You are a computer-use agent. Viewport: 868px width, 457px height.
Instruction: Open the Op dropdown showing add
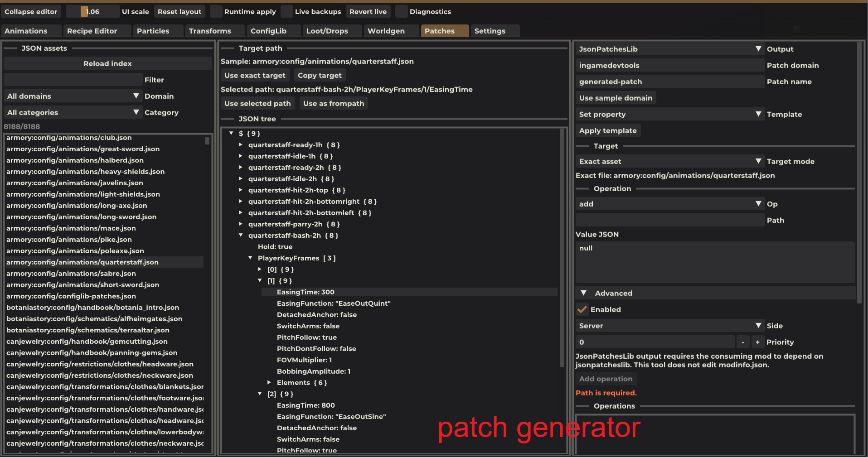670,204
